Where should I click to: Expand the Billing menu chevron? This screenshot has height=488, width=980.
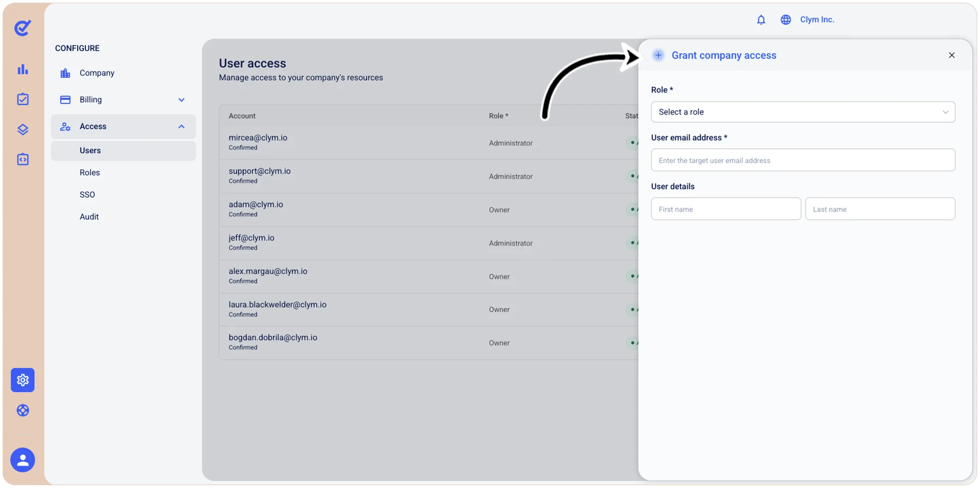click(181, 100)
